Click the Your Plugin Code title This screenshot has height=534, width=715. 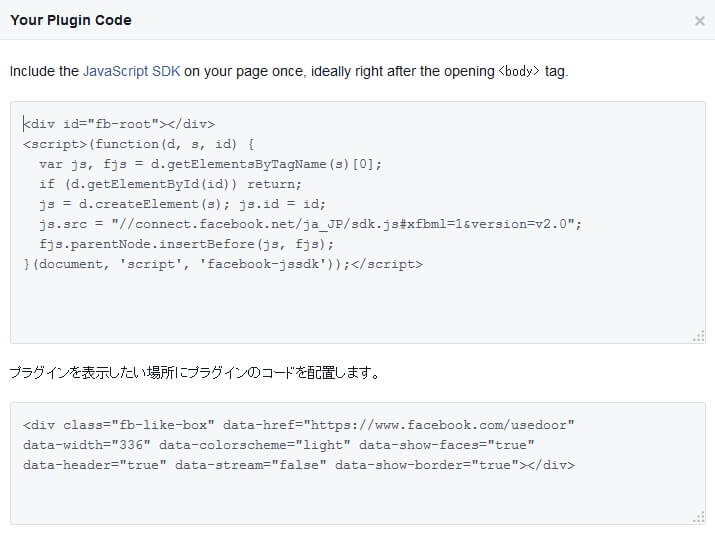[71, 21]
